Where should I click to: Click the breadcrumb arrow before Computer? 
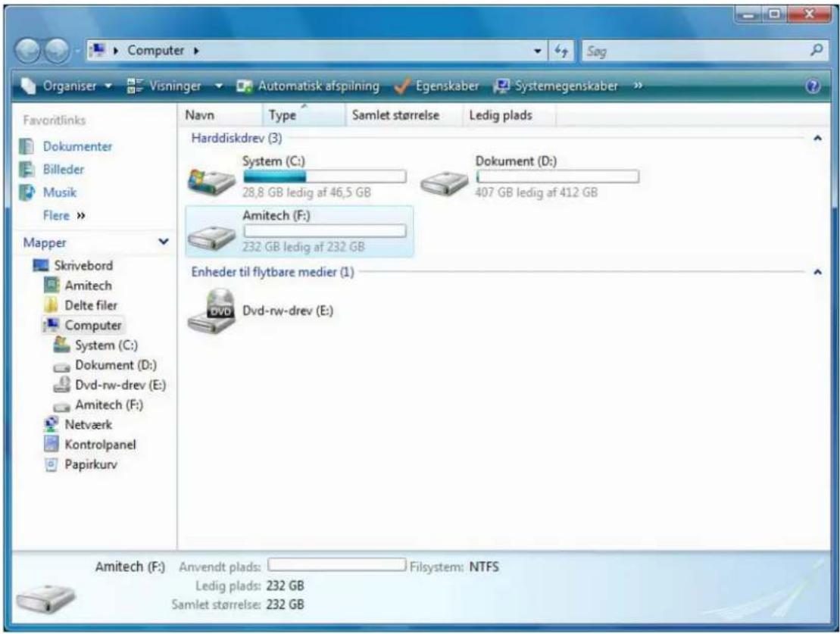[115, 51]
